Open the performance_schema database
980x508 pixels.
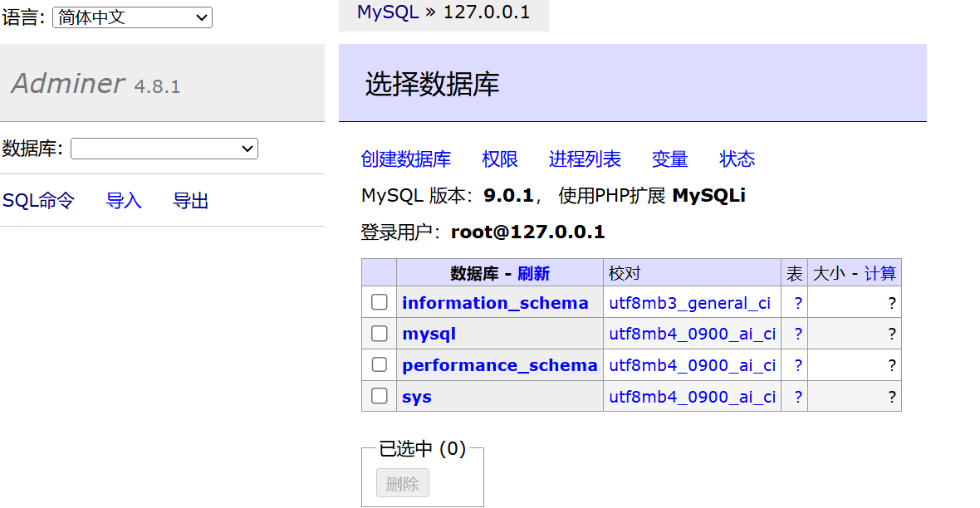(500, 365)
